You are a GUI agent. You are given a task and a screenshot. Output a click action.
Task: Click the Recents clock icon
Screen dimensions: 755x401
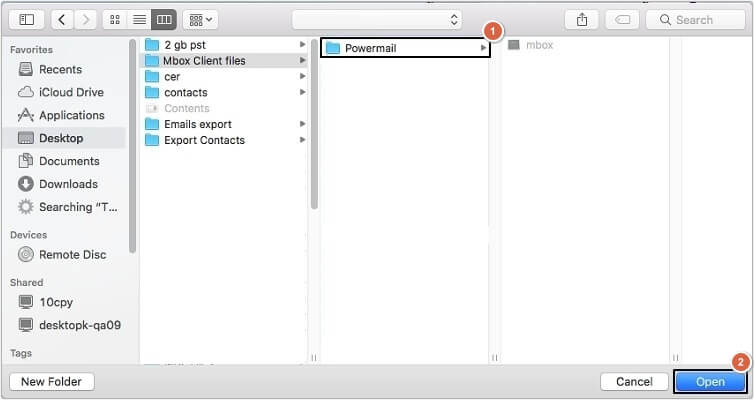coord(26,69)
